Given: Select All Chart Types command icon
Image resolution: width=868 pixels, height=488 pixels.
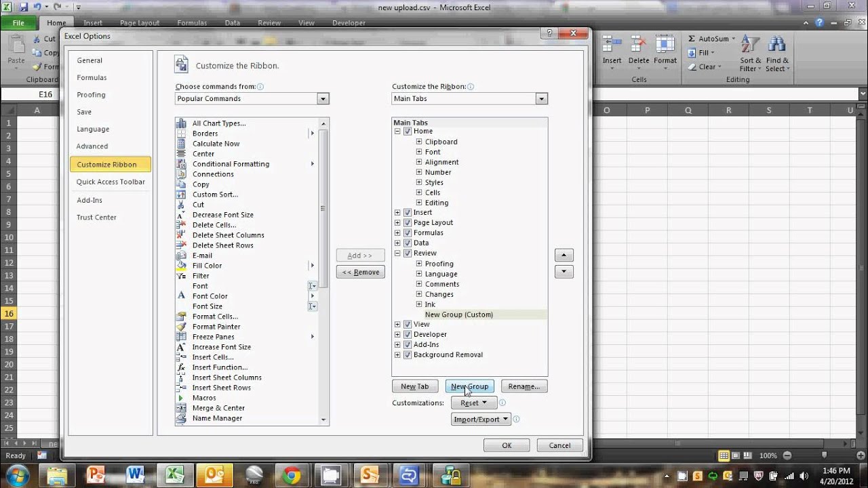Looking at the screenshot, I should click(x=181, y=123).
